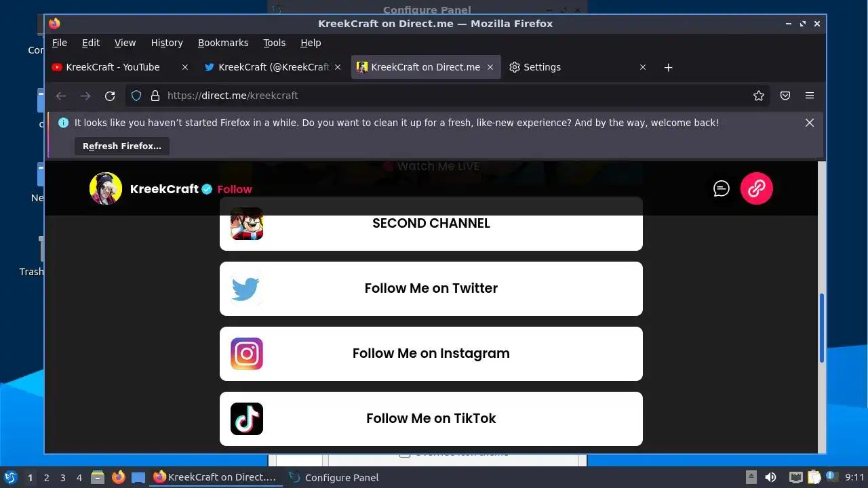
Task: Open the Save to Pocket icon
Action: coord(785,96)
